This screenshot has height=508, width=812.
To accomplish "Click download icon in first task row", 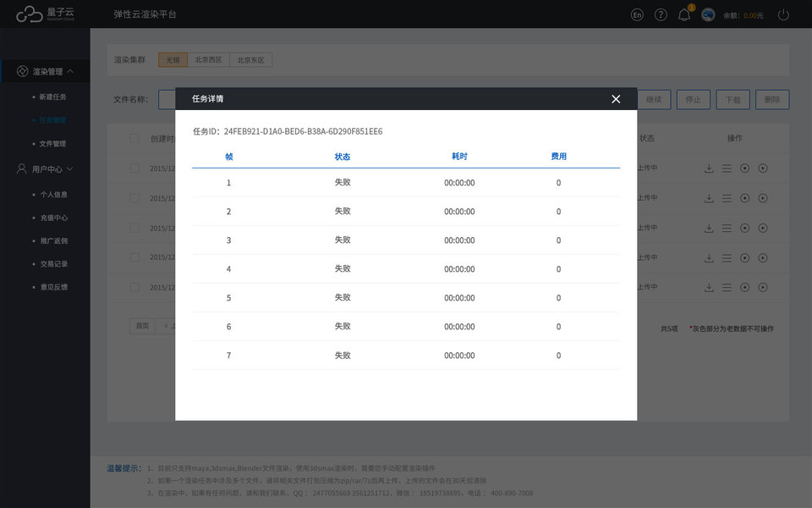I will [x=709, y=168].
